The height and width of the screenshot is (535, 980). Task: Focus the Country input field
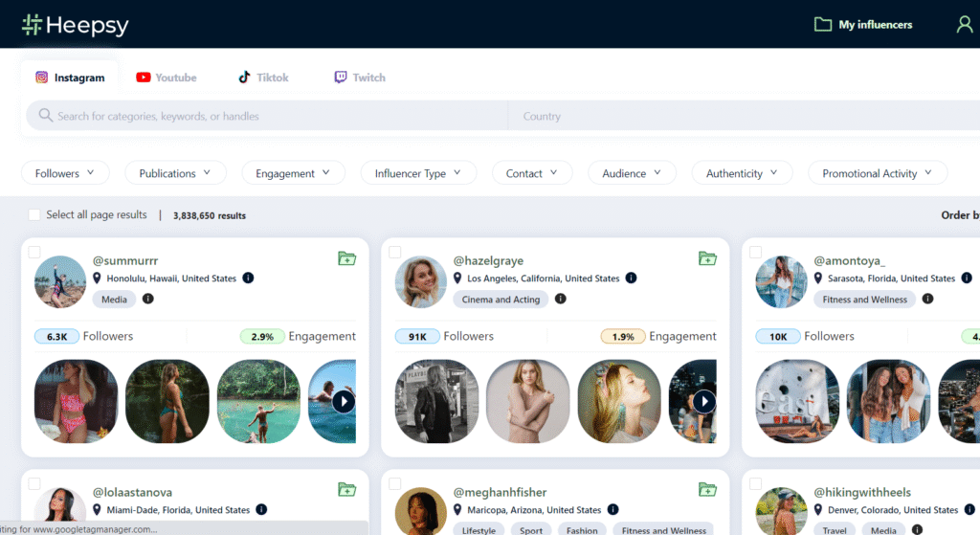pyautogui.click(x=744, y=116)
